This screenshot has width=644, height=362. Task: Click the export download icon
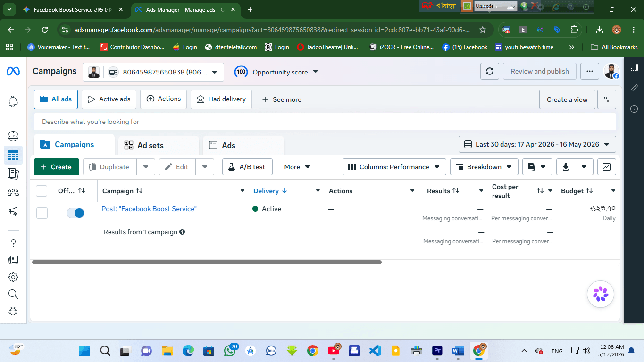[566, 167]
